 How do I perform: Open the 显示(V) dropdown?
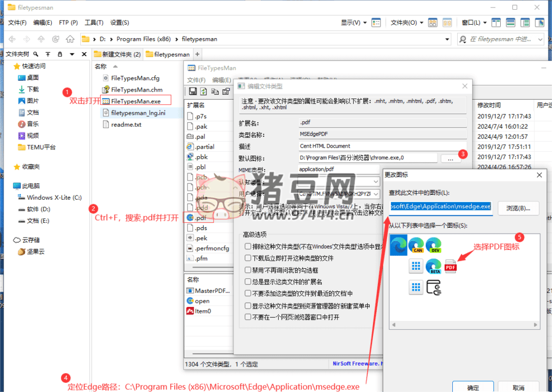[x=354, y=23]
